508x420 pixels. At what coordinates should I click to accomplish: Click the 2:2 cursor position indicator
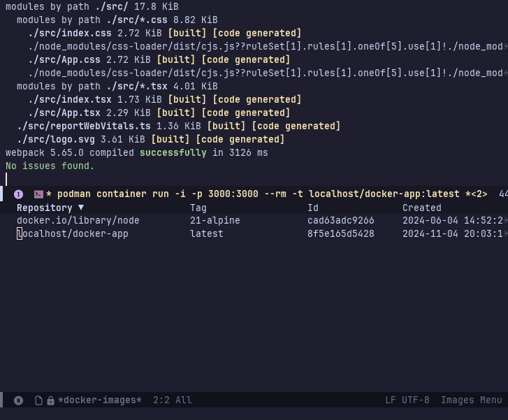tap(164, 400)
